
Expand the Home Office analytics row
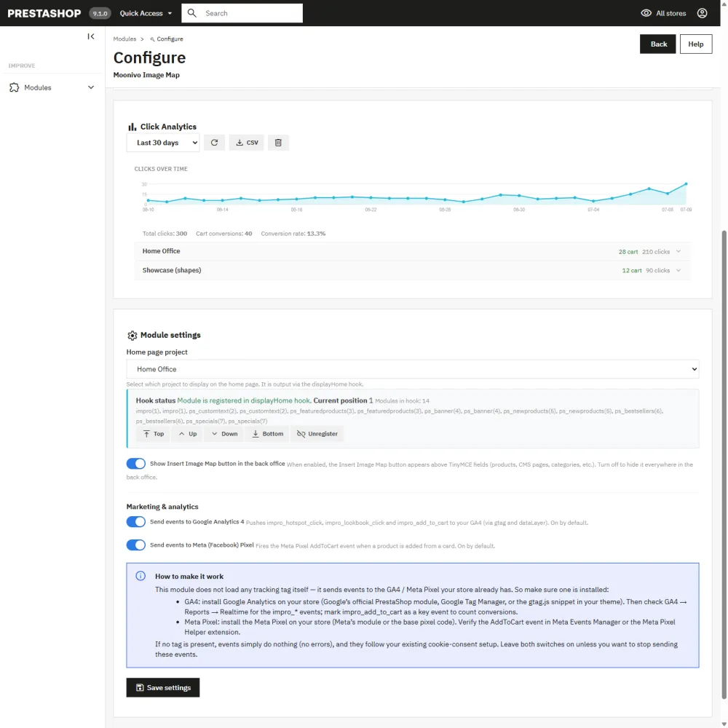412,251
